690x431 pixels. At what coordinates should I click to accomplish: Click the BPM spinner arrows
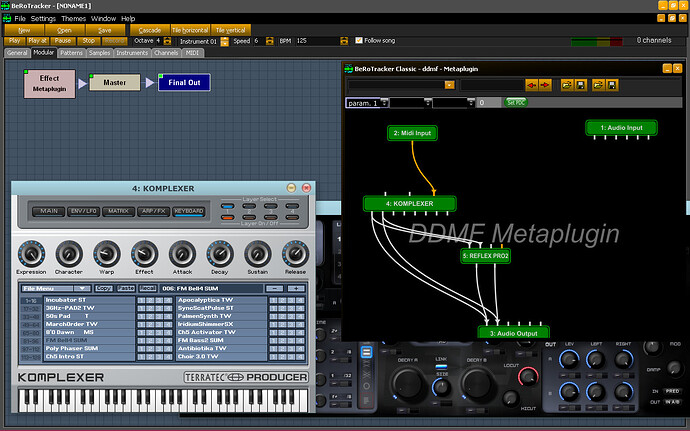pos(344,41)
